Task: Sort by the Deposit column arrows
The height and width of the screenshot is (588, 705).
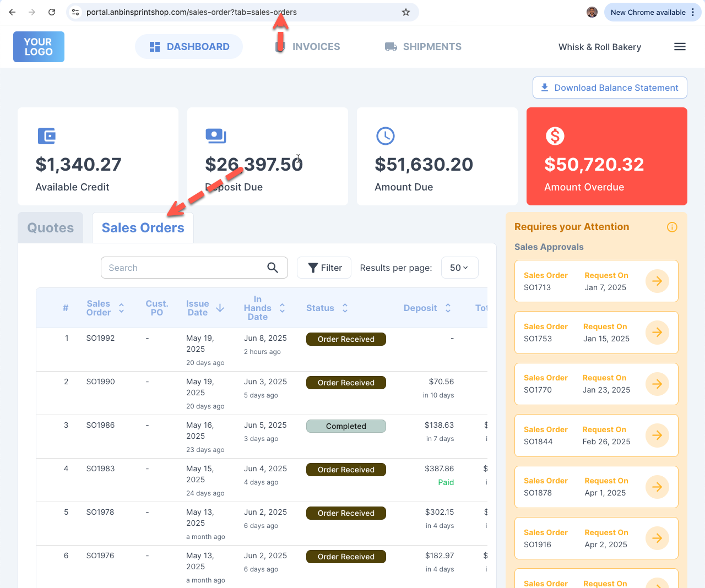Action: pyautogui.click(x=448, y=308)
